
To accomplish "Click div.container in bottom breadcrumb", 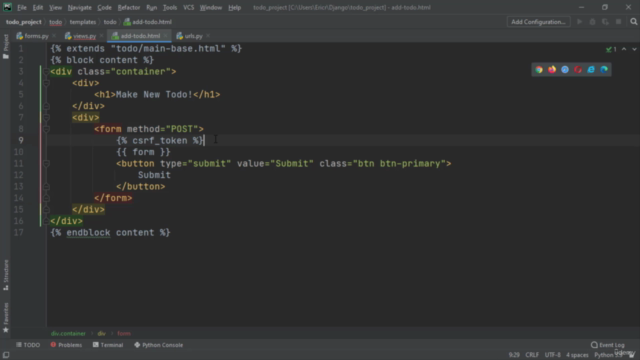I will [x=68, y=333].
